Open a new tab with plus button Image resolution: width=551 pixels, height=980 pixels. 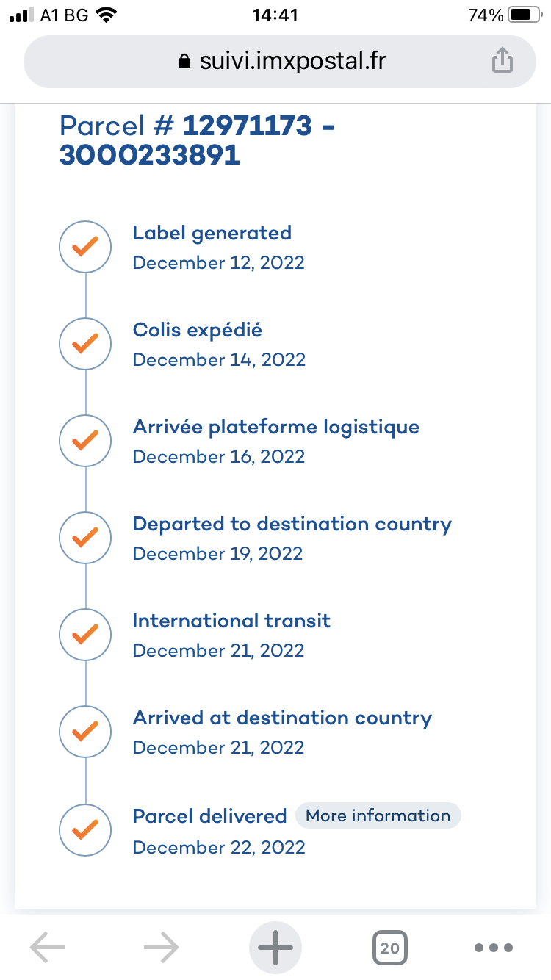pos(275,948)
